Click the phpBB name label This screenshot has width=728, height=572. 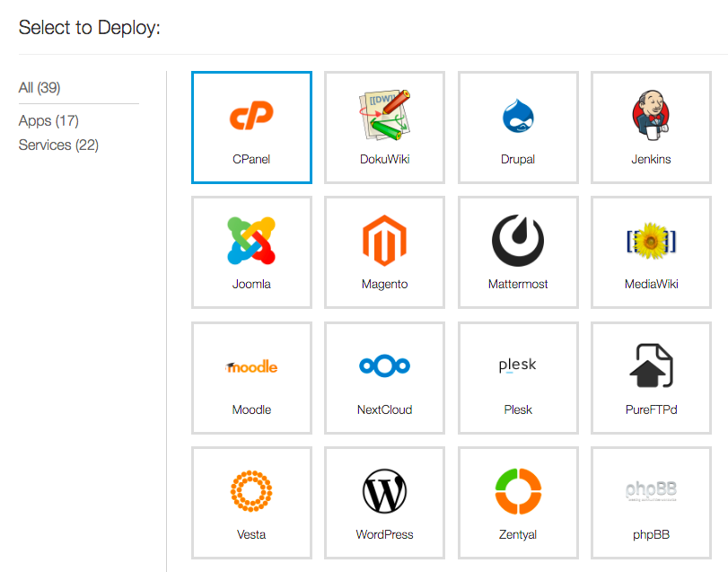point(652,535)
